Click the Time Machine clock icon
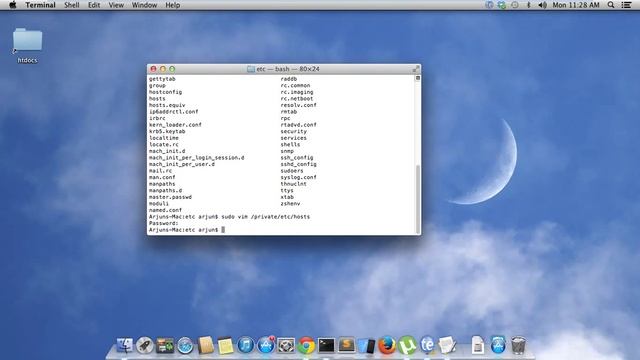 click(515, 5)
